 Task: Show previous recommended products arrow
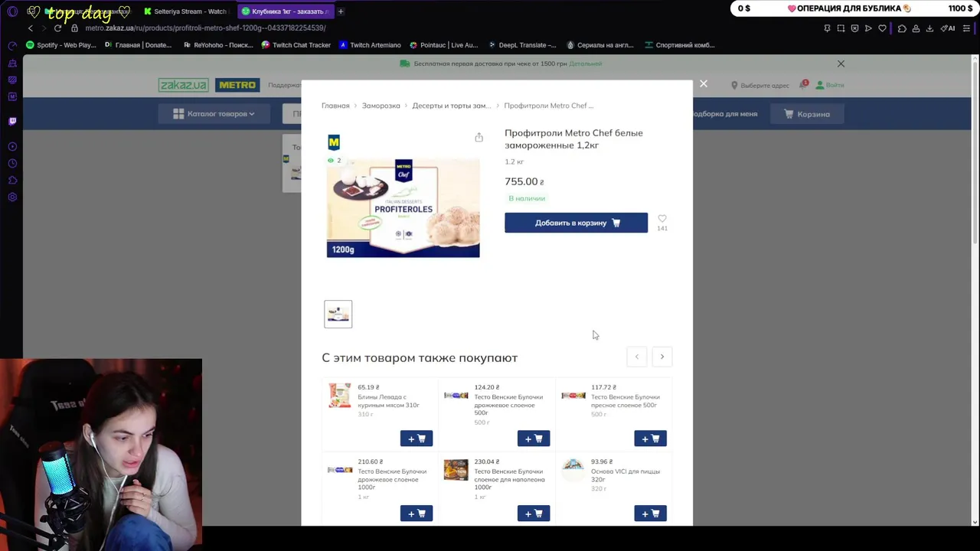click(x=636, y=357)
